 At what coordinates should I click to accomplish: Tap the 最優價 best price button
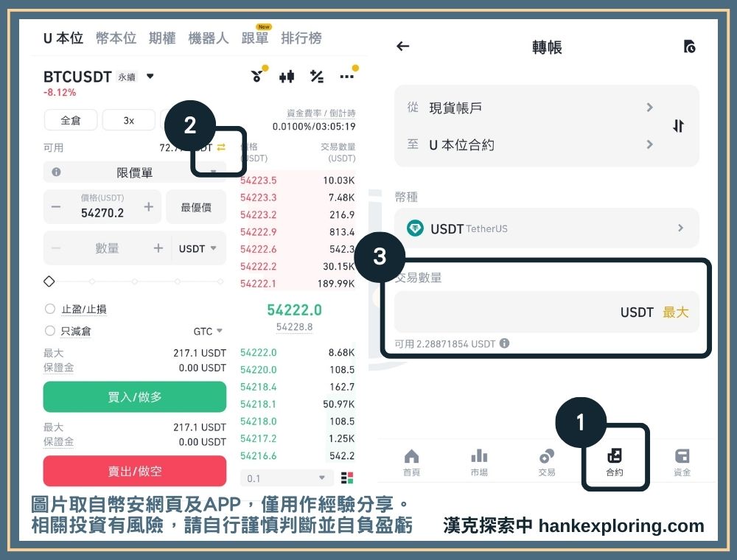[x=196, y=207]
